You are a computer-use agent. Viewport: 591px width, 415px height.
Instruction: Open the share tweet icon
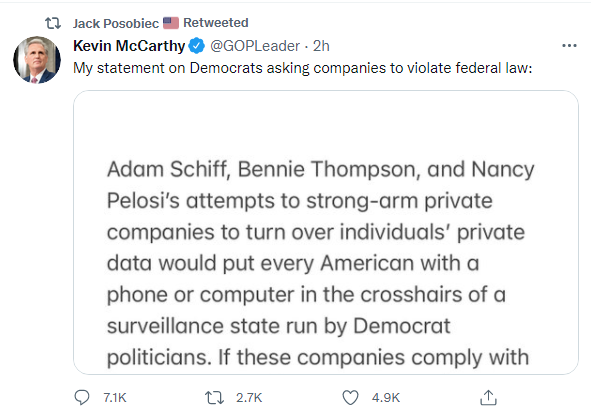[488, 398]
